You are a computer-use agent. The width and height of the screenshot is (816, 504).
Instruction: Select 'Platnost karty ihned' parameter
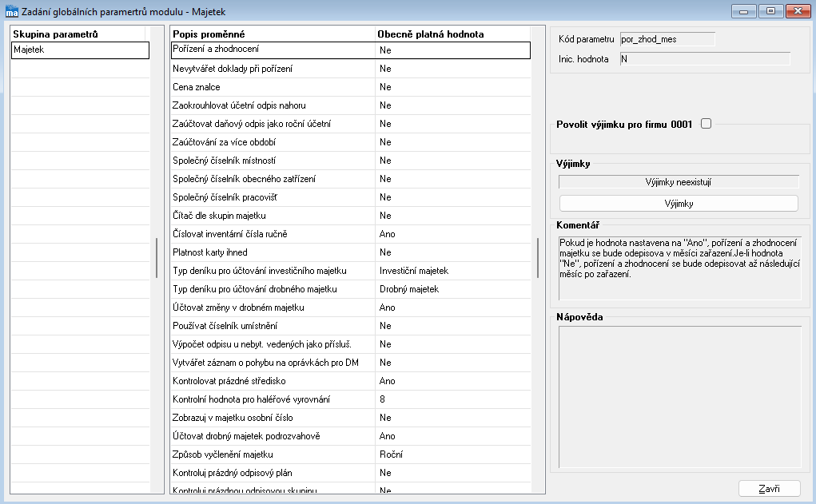pos(351,252)
